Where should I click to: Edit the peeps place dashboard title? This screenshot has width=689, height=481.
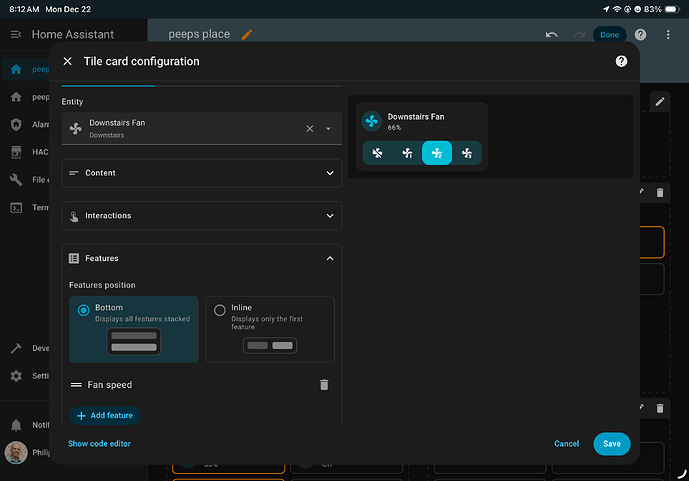(247, 35)
